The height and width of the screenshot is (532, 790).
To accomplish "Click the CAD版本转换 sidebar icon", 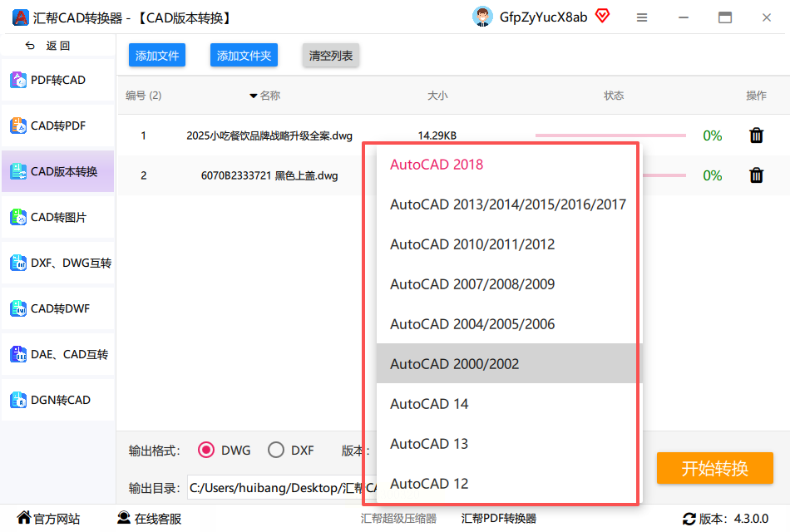I will point(18,171).
